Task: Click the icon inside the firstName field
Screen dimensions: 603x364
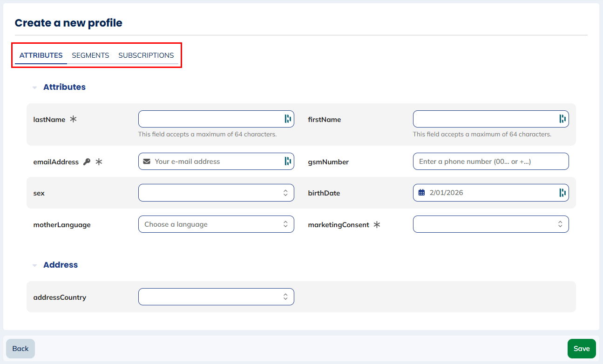Action: click(562, 119)
